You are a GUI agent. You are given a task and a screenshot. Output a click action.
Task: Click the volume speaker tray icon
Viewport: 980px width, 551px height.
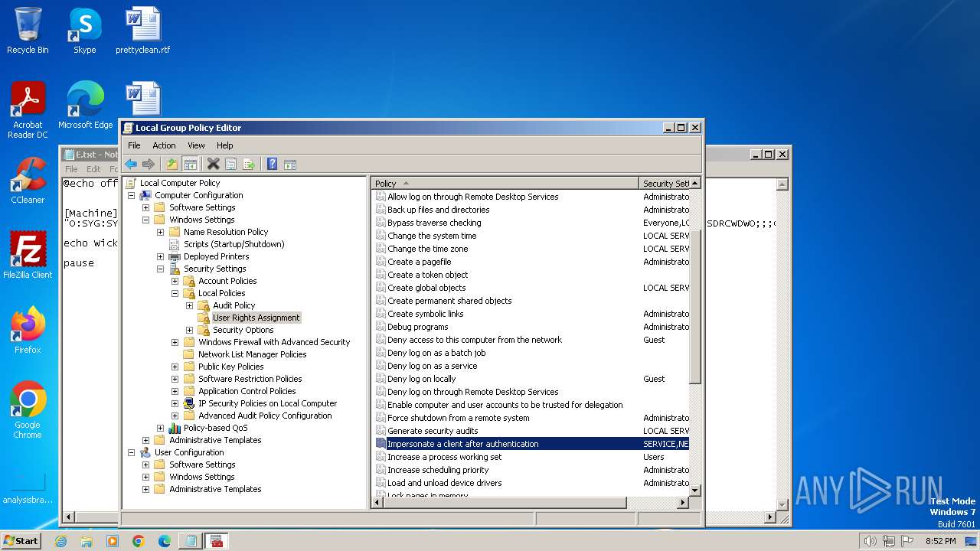[x=870, y=541]
